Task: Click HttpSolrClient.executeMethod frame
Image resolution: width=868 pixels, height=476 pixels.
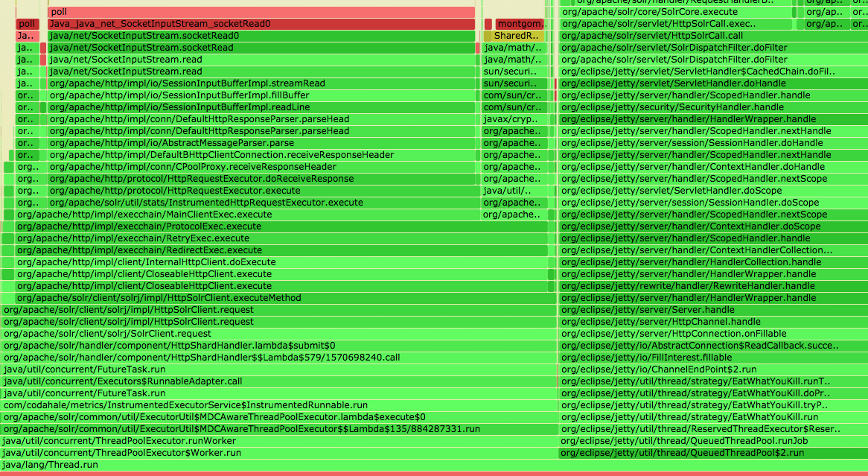Action: pos(284,298)
